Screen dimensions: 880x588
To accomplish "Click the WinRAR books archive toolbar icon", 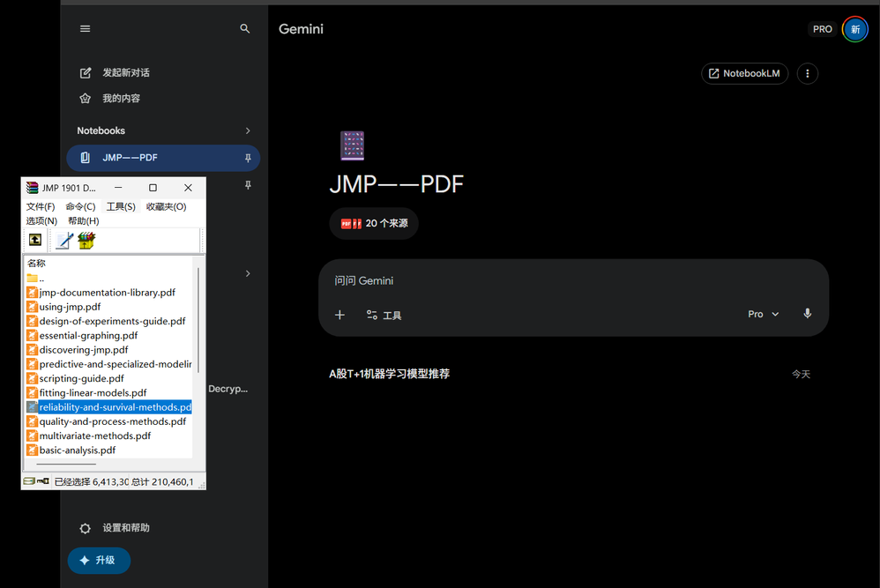I will (x=86, y=241).
